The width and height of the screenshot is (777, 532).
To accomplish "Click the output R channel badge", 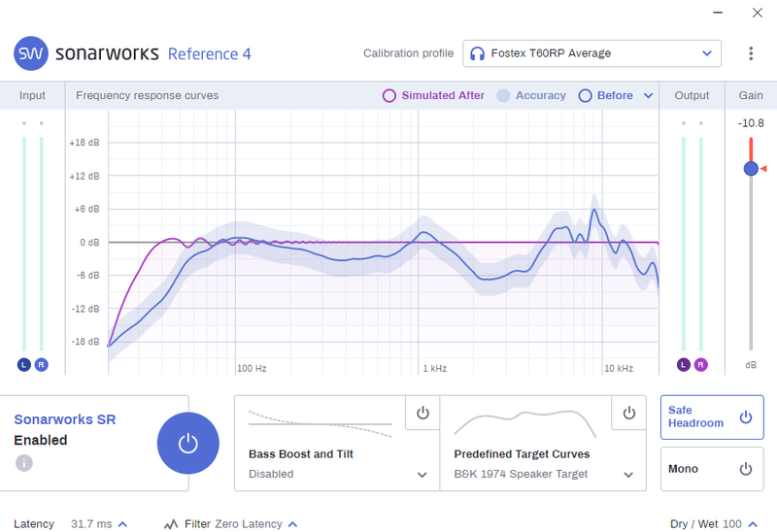I will coord(700,365).
